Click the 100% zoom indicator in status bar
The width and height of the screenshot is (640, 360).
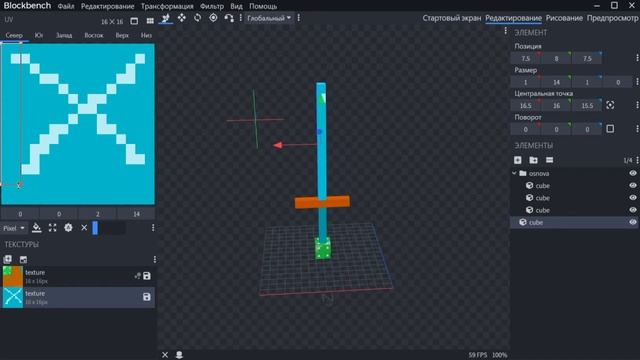coord(499,355)
